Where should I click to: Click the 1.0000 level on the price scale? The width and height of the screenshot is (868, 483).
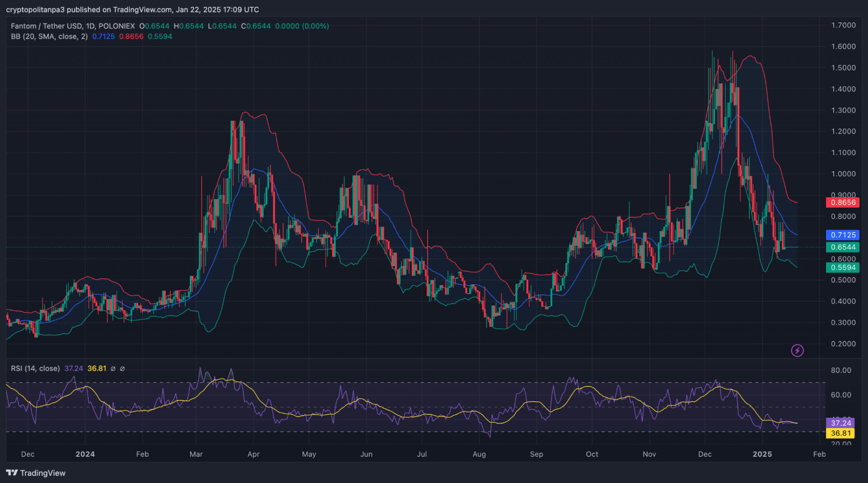(x=843, y=174)
